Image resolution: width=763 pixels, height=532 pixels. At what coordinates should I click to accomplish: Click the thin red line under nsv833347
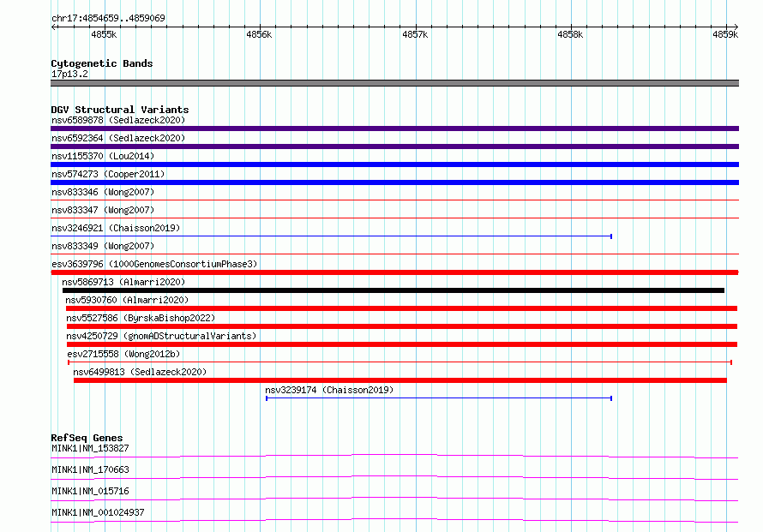coord(394,218)
